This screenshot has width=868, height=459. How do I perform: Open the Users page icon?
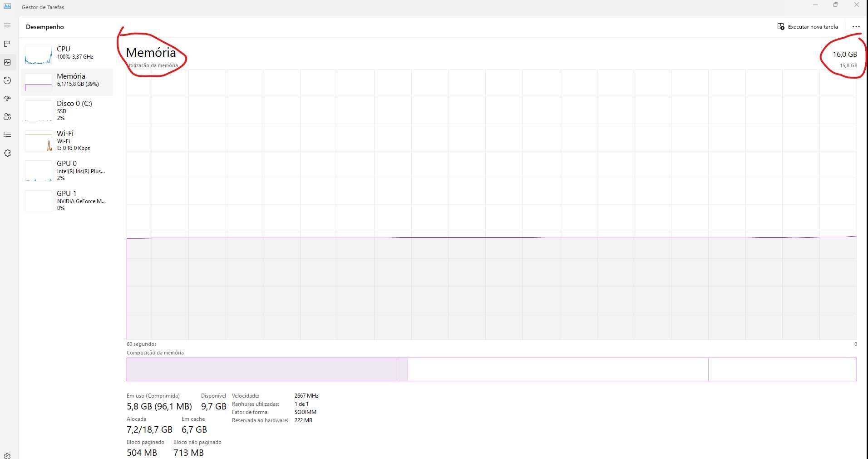[x=7, y=117]
